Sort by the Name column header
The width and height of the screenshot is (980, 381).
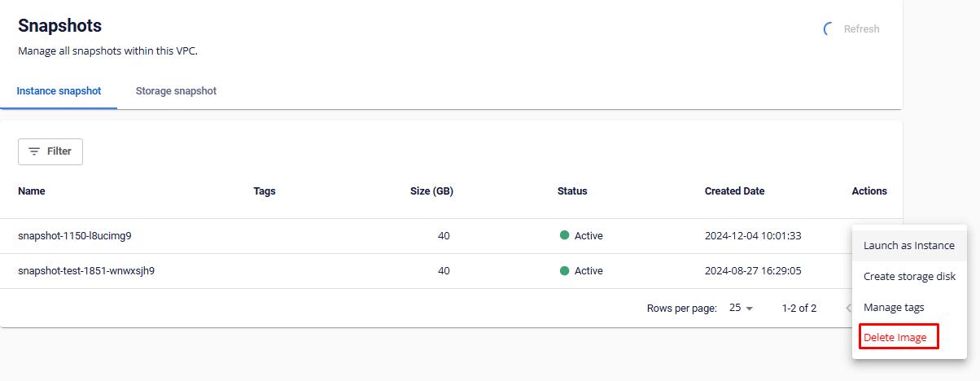point(32,191)
